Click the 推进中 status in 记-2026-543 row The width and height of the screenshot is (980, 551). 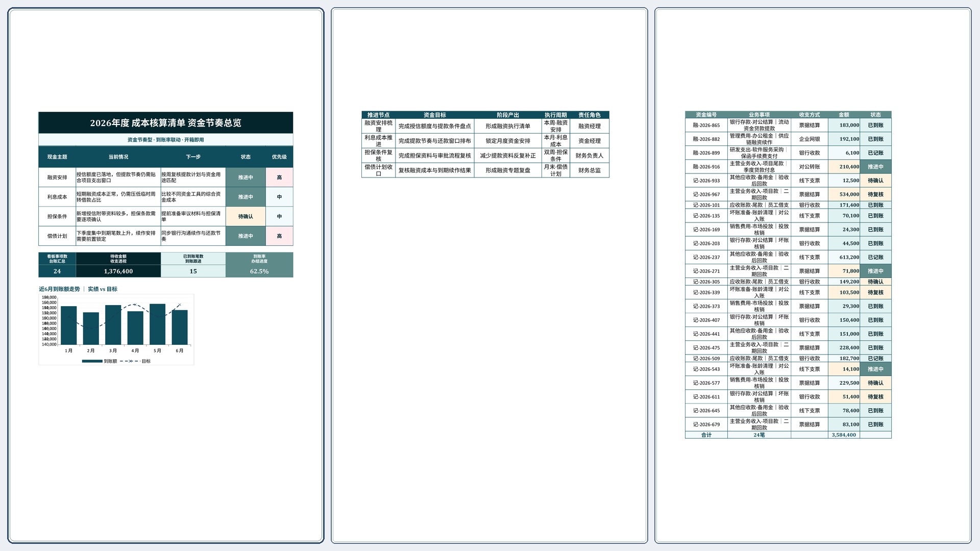tap(875, 369)
